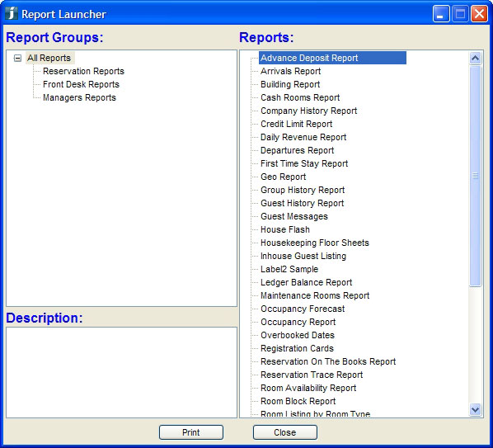
Task: Choose the Registration Cards report
Action: point(297,349)
